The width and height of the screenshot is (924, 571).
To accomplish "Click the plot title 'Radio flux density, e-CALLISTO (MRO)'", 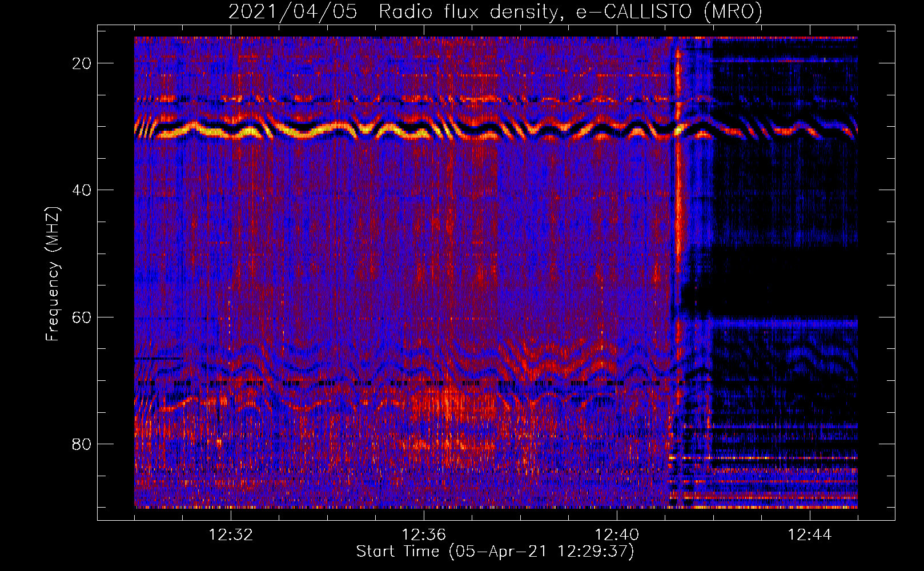I will click(x=570, y=12).
